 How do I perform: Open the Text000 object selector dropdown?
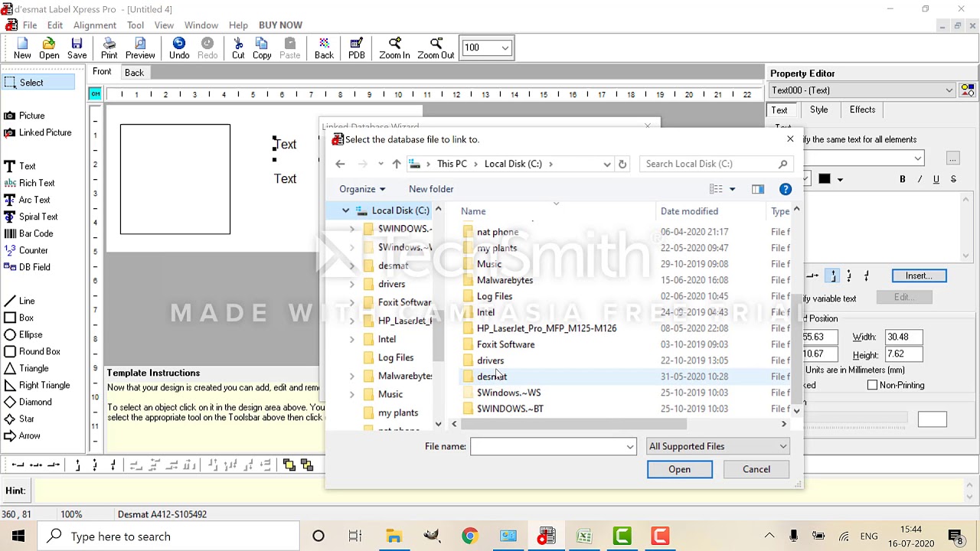[949, 90]
